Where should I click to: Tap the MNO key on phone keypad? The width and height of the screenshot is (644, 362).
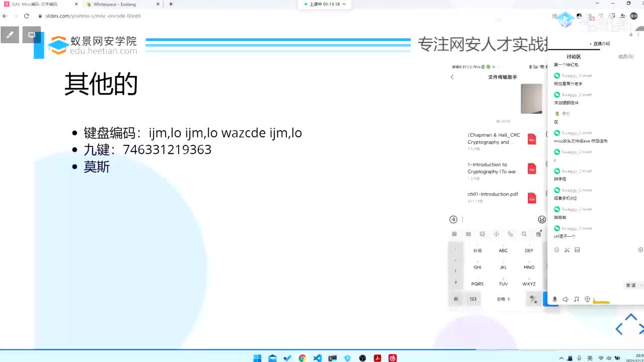coord(529,266)
